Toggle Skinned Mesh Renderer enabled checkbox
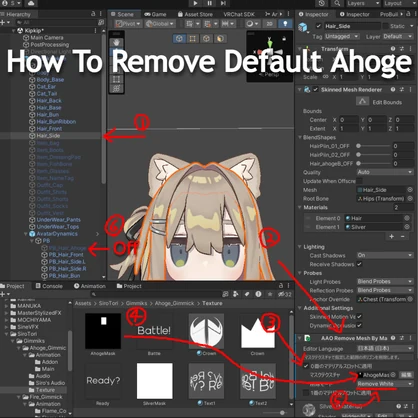 pyautogui.click(x=316, y=90)
